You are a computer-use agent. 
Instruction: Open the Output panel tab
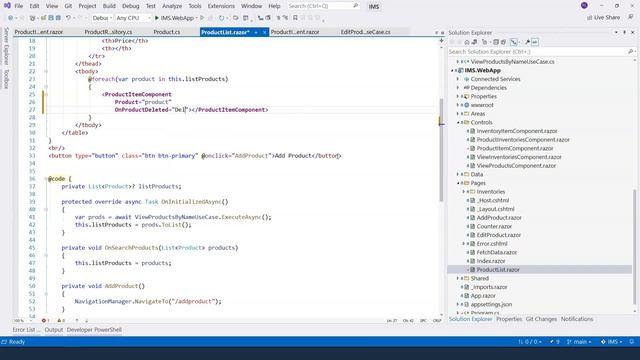coord(53,330)
